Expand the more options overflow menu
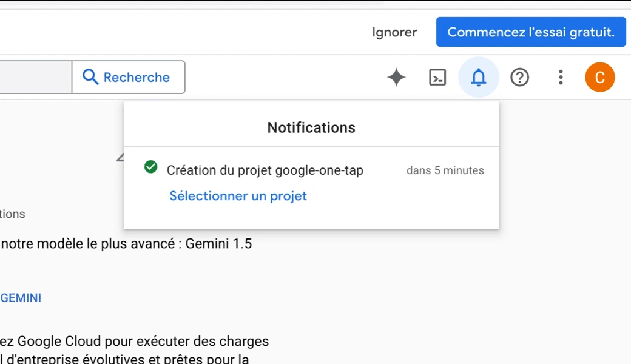 point(561,77)
